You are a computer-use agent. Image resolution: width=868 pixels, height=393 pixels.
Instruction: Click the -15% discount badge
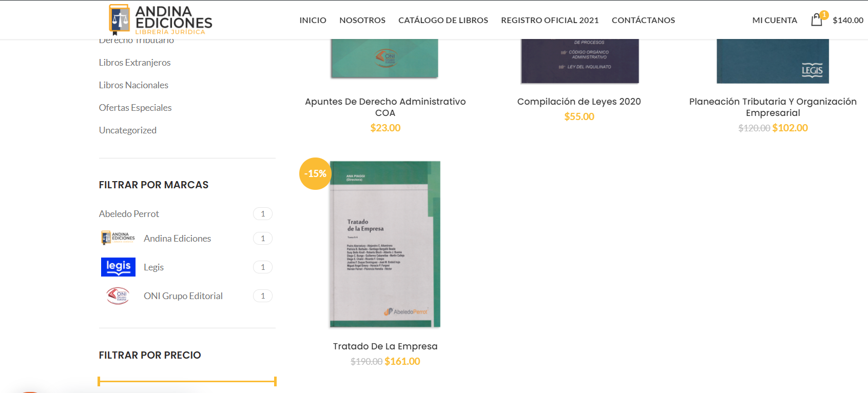[315, 173]
